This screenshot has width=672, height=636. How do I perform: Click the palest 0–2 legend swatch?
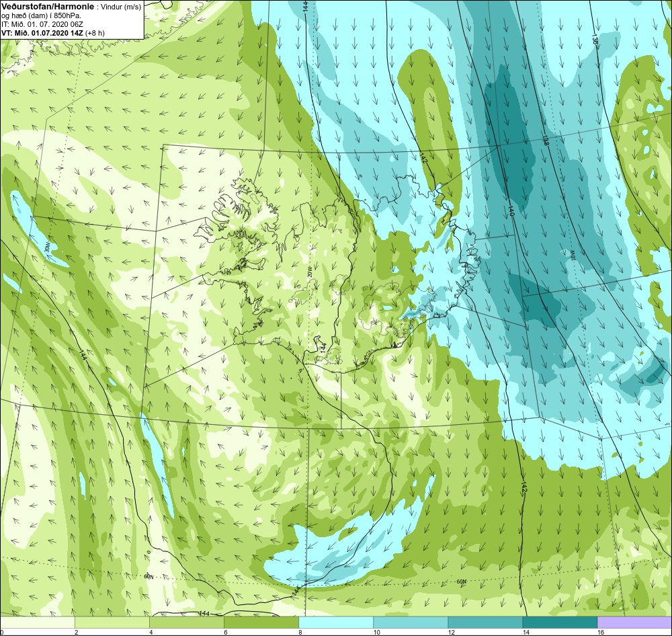point(38,623)
